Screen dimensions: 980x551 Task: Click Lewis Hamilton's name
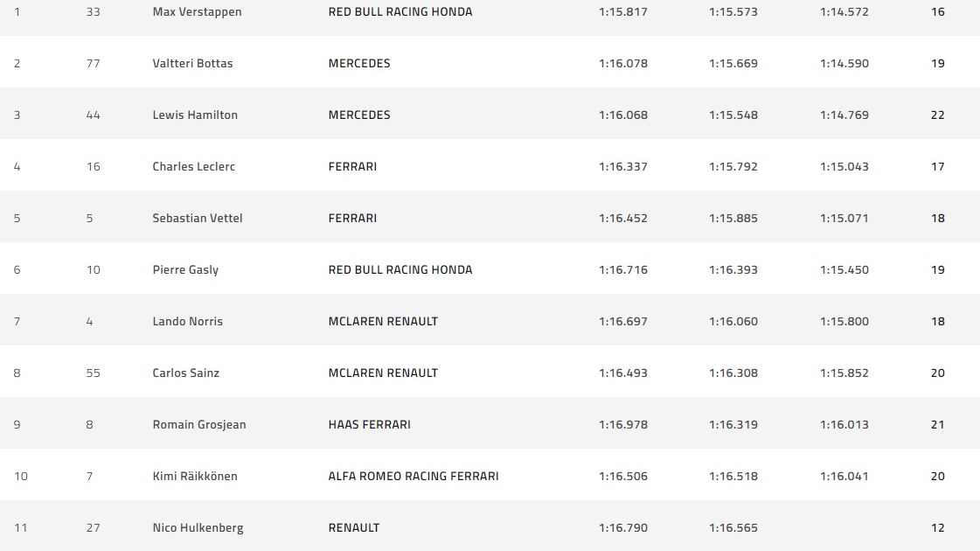[195, 115]
